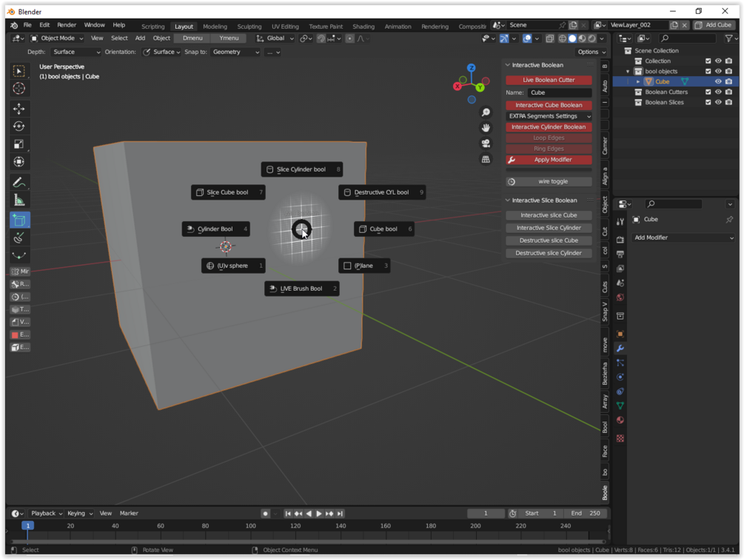Open the Options dropdown in viewport header
Viewport: 744px width, 560px height.
[591, 53]
